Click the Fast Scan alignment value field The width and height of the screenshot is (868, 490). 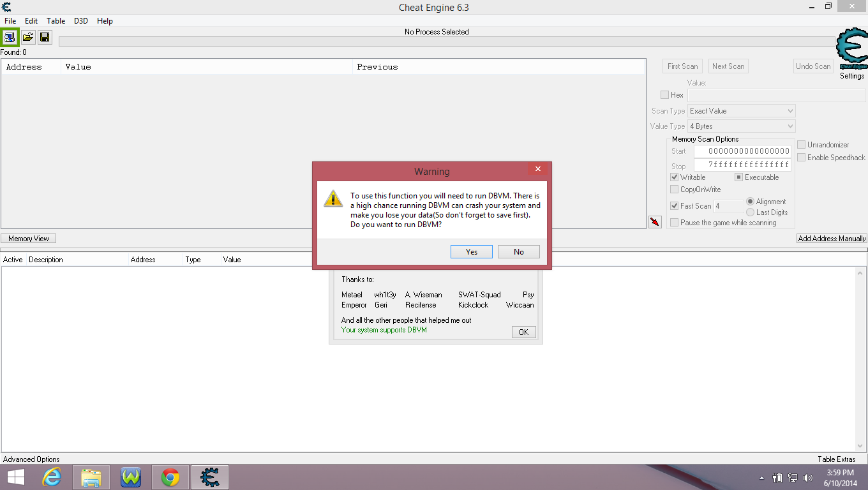coord(728,206)
